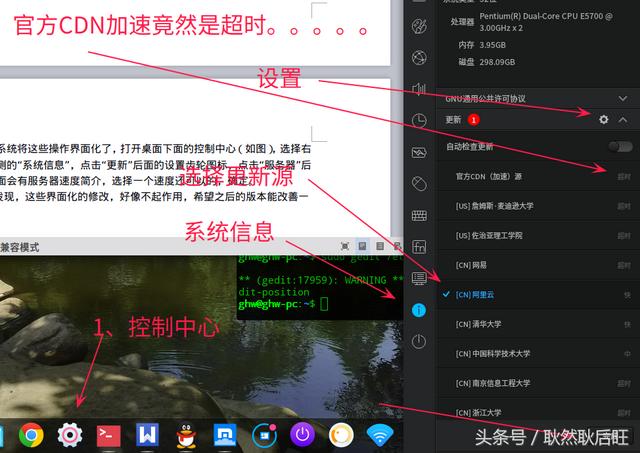
Task: Launch QQ penguin icon in dock
Action: click(x=186, y=435)
